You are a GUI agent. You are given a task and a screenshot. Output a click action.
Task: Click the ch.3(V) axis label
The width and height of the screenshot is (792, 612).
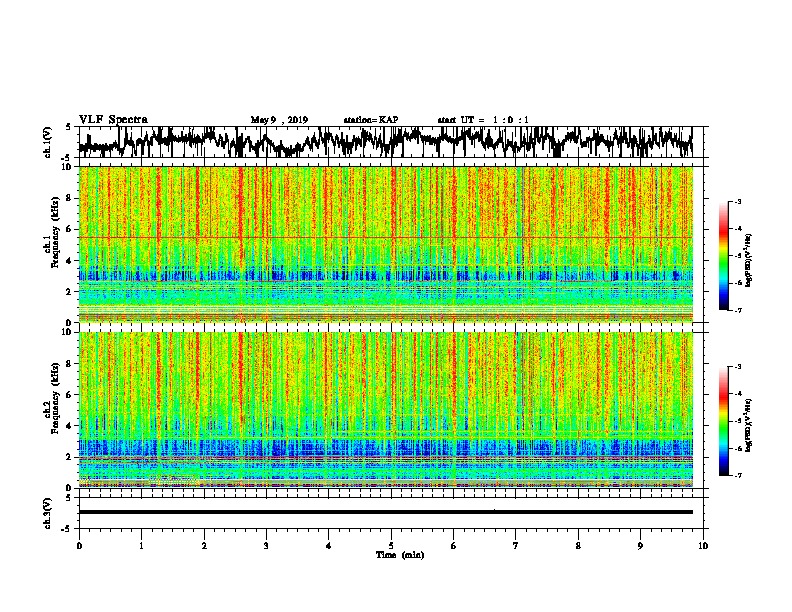click(48, 513)
